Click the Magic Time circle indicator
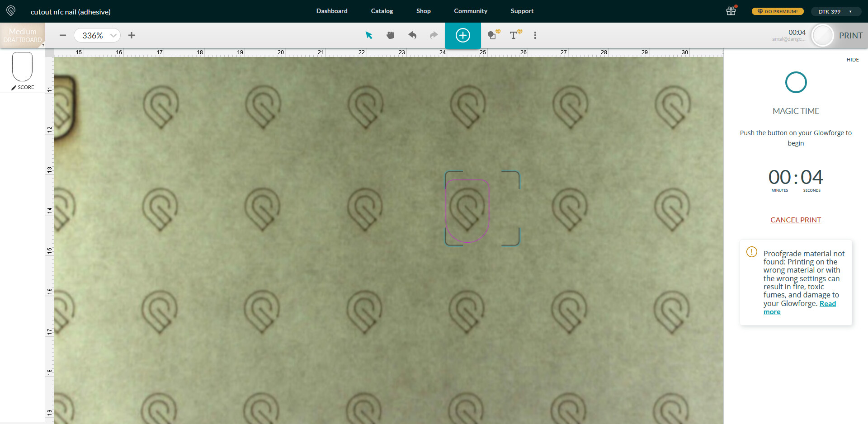Viewport: 868px width, 424px height. click(x=796, y=82)
